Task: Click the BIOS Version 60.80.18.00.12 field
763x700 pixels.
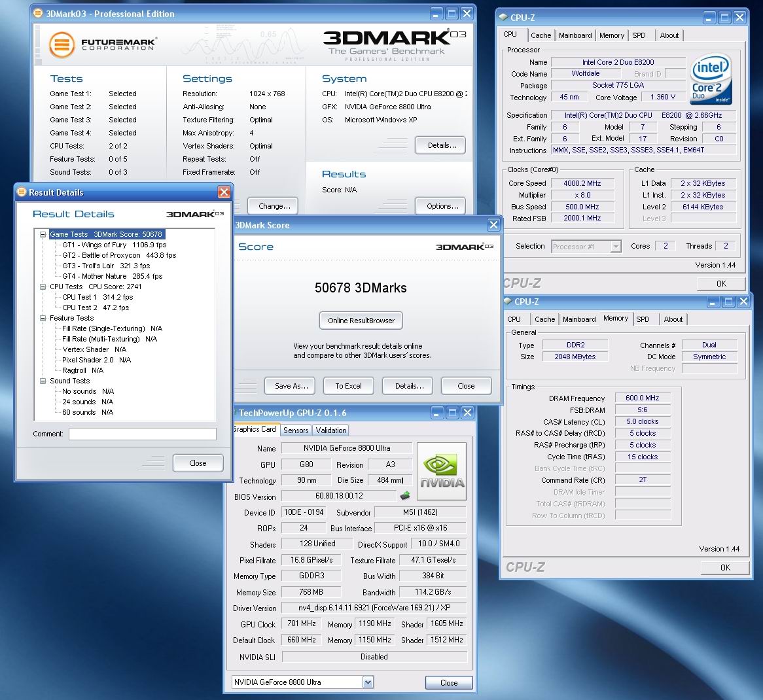Action: tap(339, 496)
